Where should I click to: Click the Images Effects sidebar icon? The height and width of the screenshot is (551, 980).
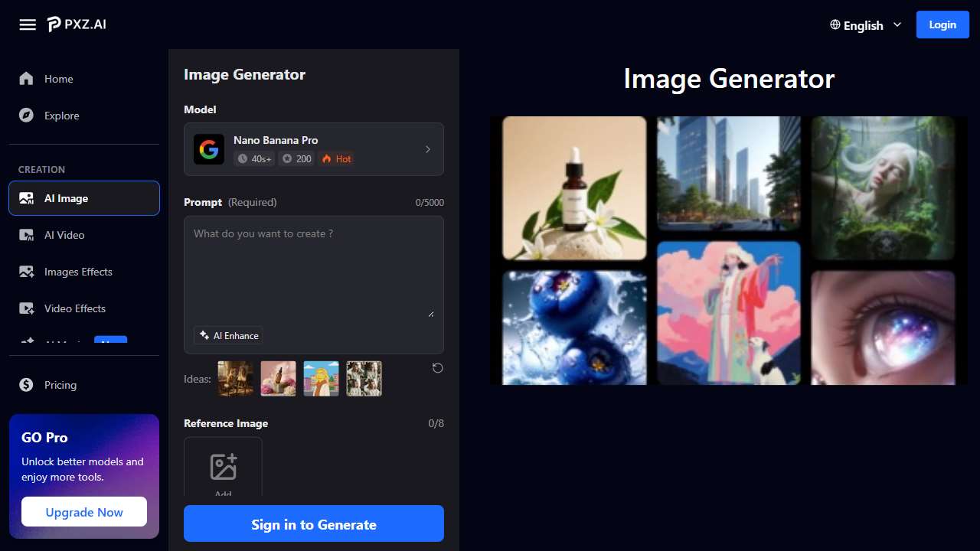click(x=25, y=272)
